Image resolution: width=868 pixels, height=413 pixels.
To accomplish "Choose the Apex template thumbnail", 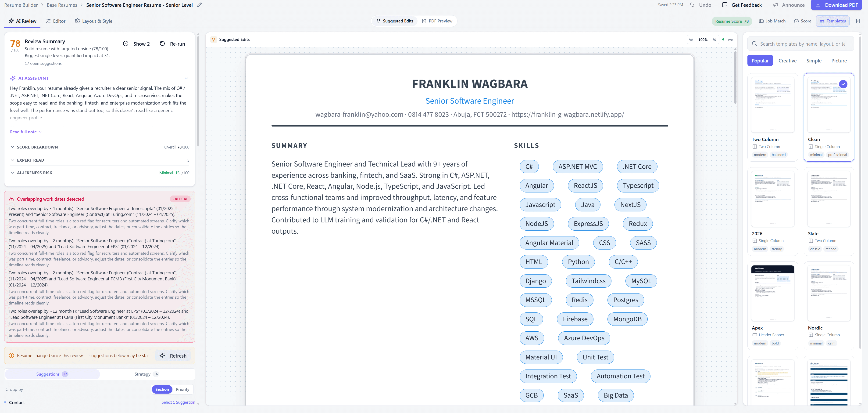I will click(x=773, y=293).
